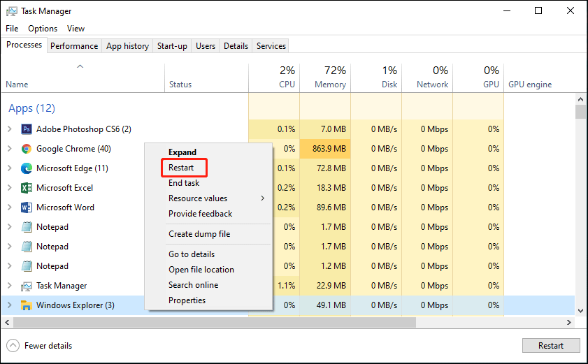Switch to the Performance tab

(74, 46)
